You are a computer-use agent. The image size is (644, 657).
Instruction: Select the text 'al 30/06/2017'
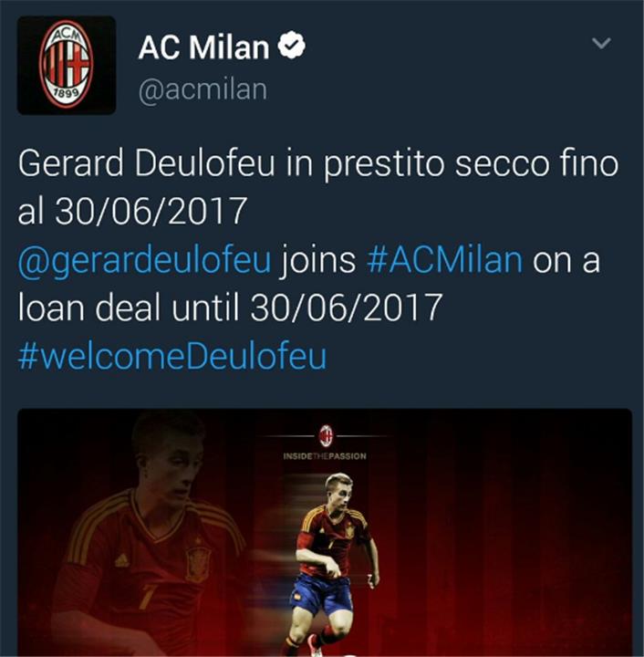click(x=132, y=211)
